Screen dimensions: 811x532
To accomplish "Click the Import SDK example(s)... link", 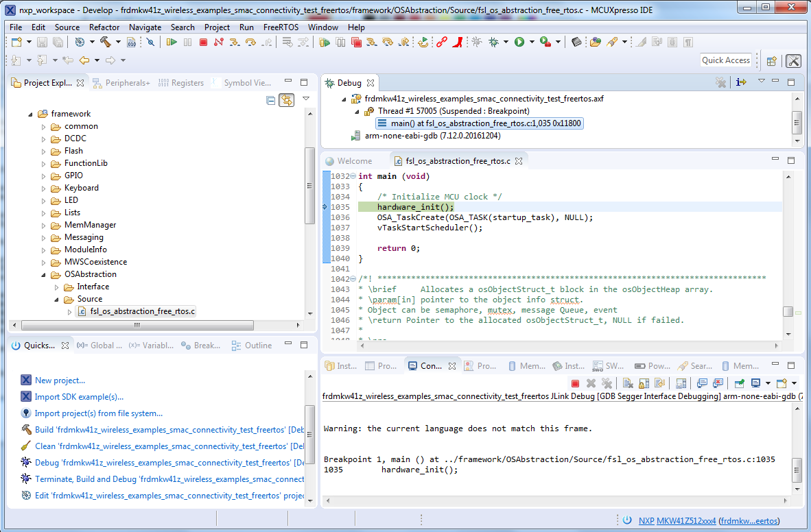I will (x=79, y=397).
